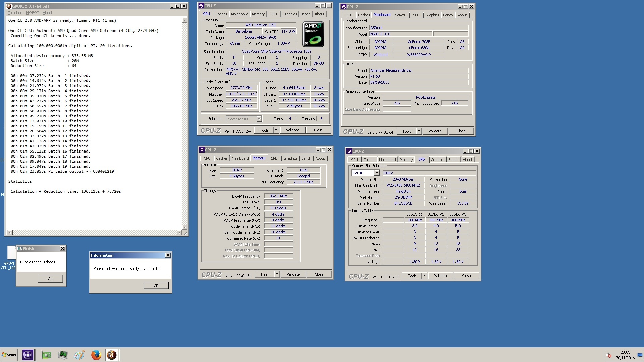
Task: Click GPUPI horizontal scrollbar right arrow
Action: [x=179, y=233]
